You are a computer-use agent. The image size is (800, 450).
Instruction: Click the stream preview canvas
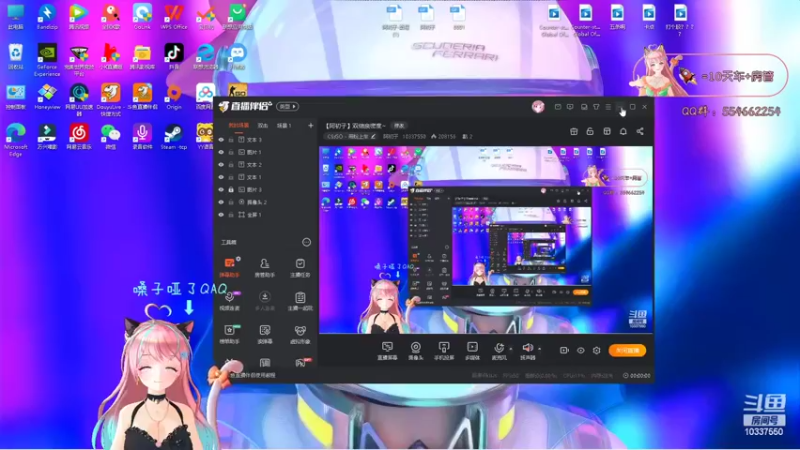[486, 240]
